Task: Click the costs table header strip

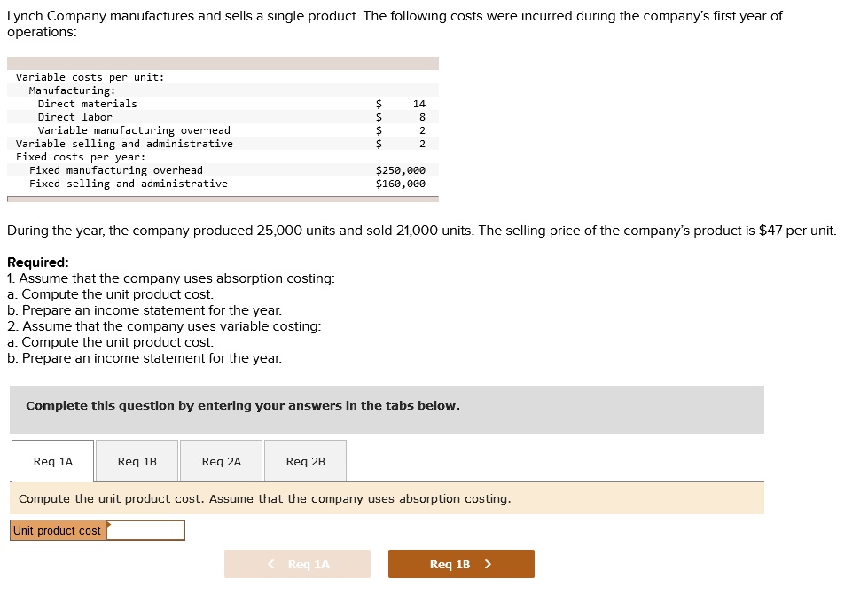Action: click(222, 63)
